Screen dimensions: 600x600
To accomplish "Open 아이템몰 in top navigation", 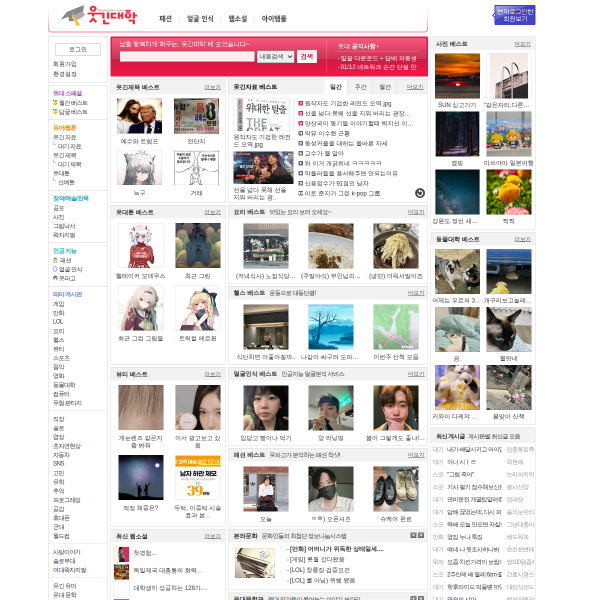I will 274,18.
